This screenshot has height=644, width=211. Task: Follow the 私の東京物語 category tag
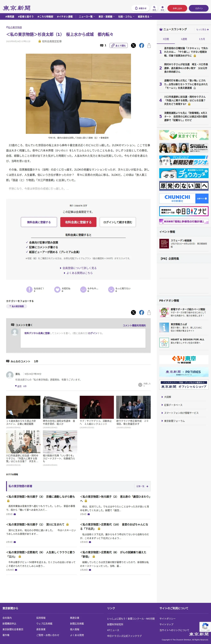tap(16, 306)
